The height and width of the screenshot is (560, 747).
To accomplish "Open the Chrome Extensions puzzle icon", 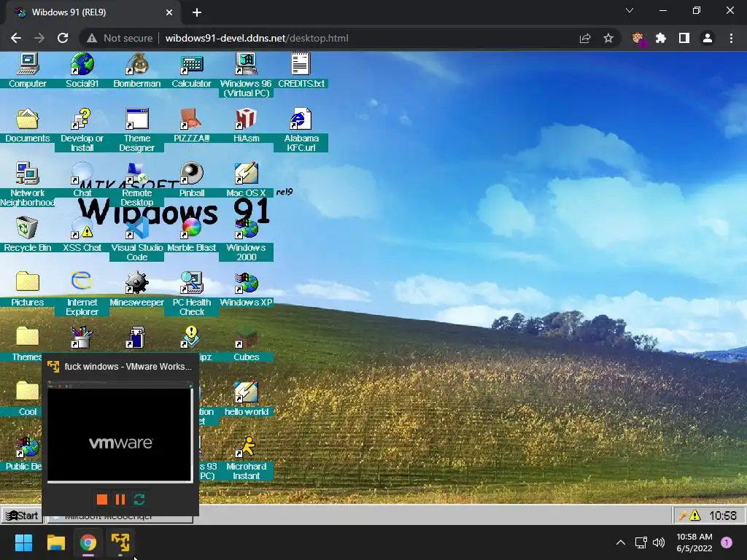I will coord(661,38).
